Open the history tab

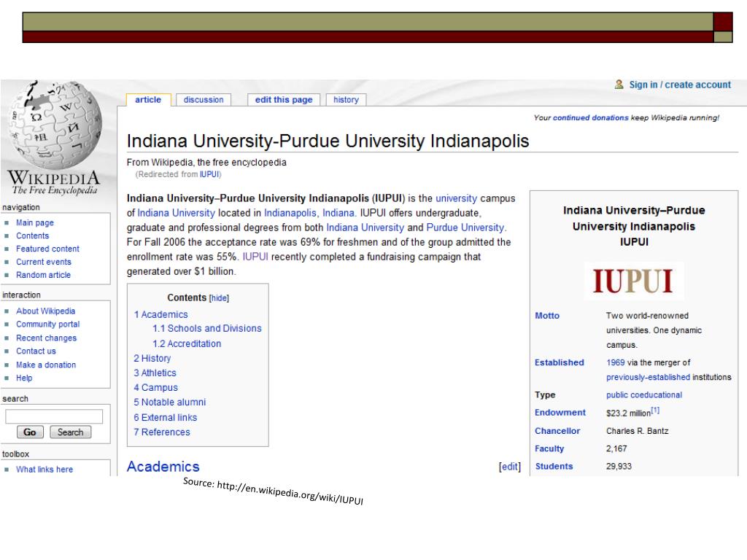pos(346,99)
